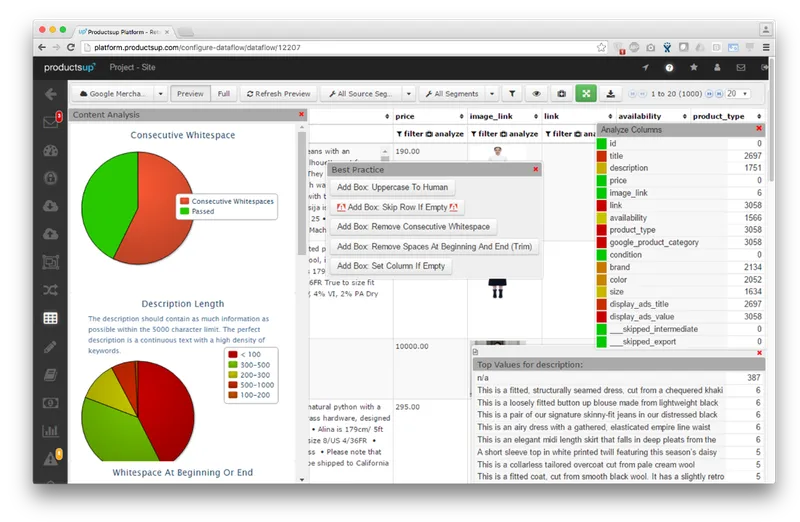
Task: Click the back arrow icon in sidebar
Action: 51,94
